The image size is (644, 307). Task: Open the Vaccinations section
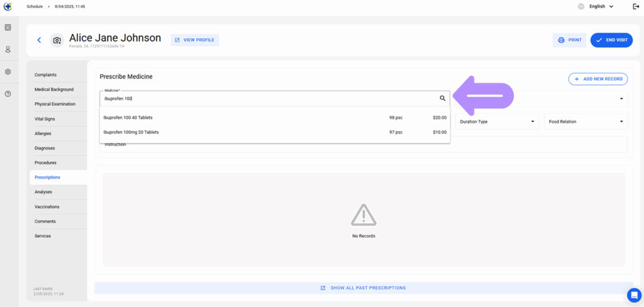[x=47, y=207]
